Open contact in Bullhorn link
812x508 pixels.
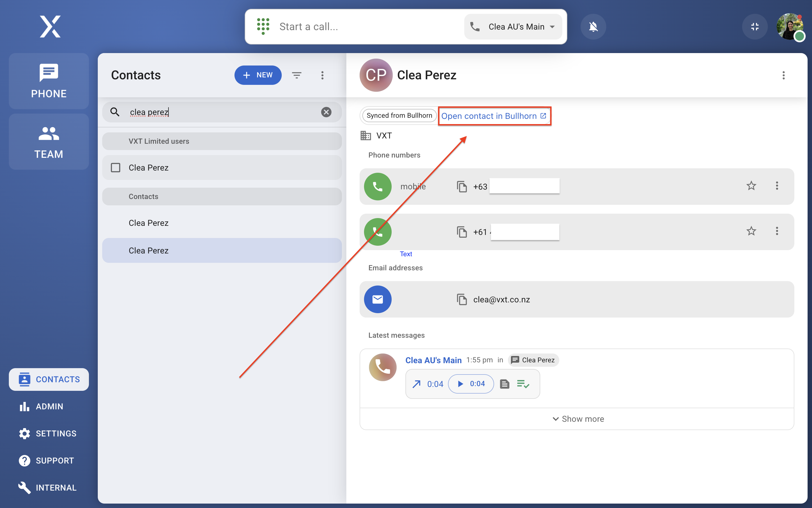(x=494, y=116)
